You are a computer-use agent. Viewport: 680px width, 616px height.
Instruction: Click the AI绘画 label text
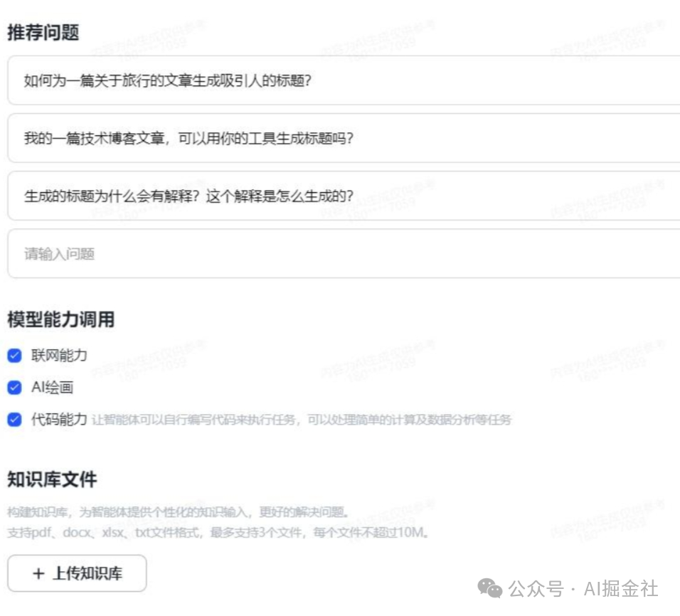point(53,388)
